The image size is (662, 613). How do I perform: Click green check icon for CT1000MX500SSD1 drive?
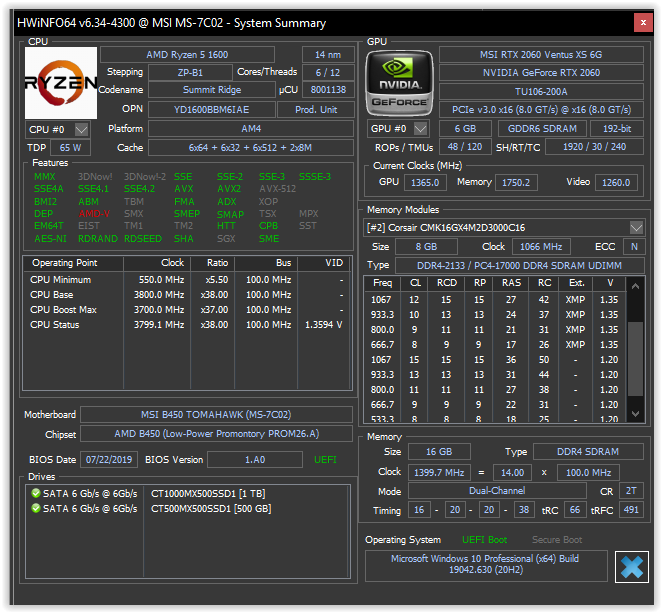coord(35,493)
